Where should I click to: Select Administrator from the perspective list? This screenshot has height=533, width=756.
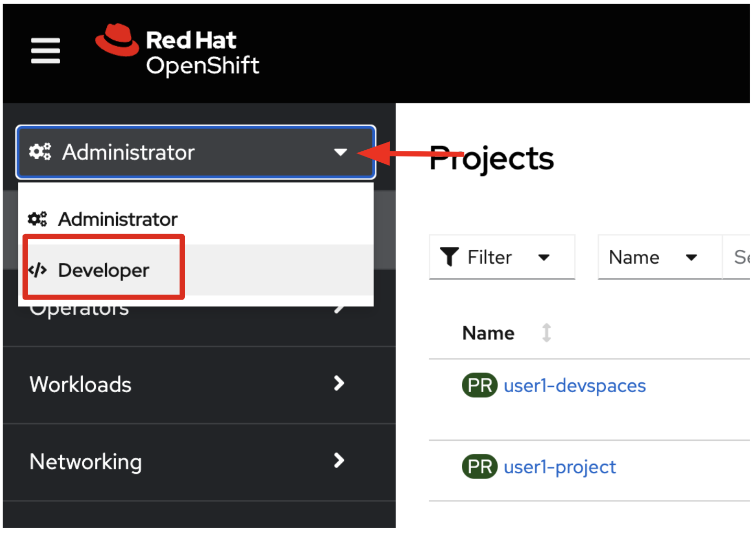pos(196,219)
